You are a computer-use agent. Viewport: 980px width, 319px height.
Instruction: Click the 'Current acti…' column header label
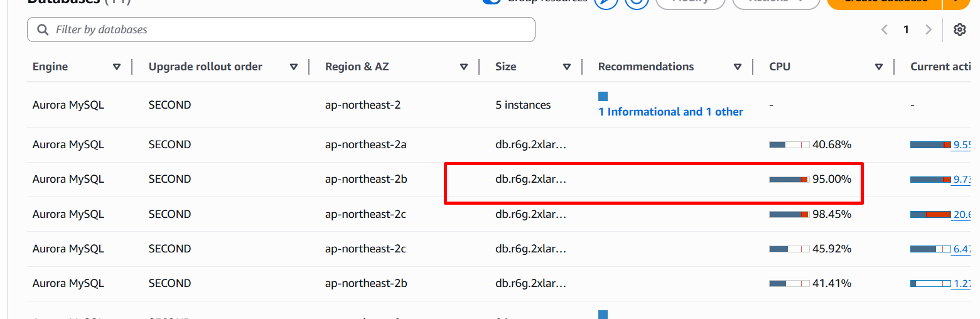[x=940, y=67]
